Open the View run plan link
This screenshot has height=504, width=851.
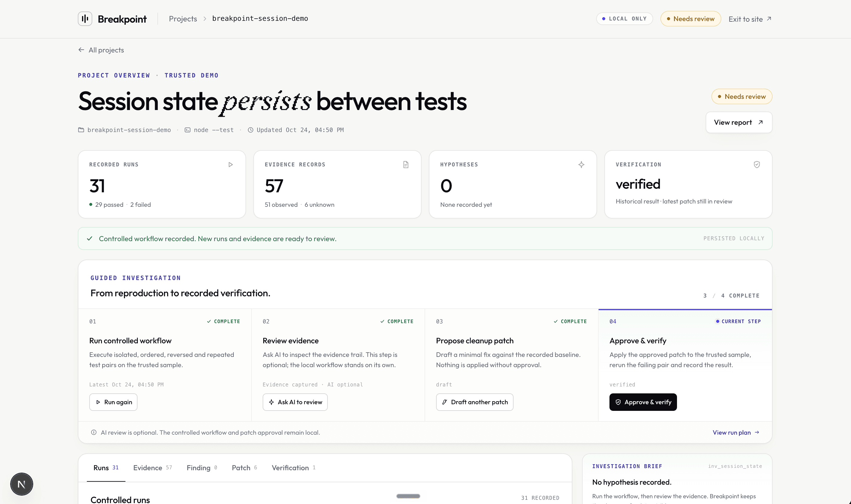[736, 432]
